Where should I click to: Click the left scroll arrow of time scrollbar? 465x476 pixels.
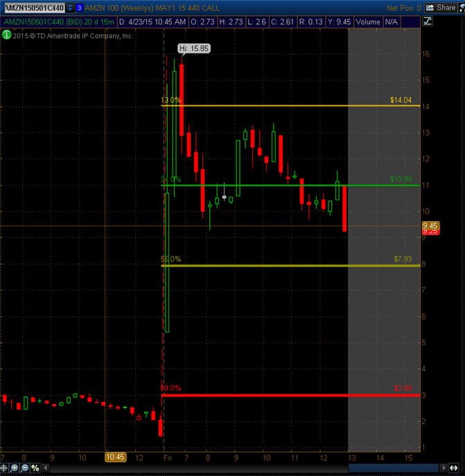[46, 468]
